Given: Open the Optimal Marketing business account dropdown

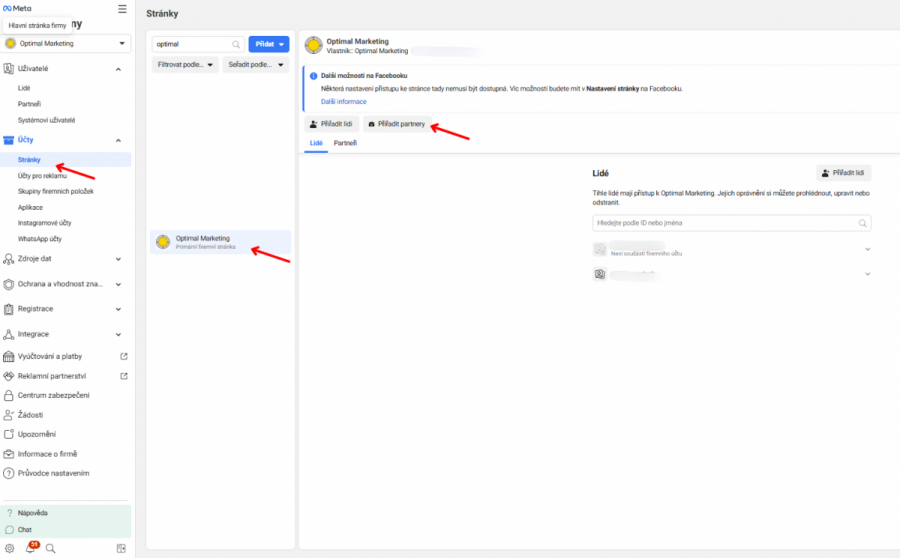Looking at the screenshot, I should coord(66,44).
